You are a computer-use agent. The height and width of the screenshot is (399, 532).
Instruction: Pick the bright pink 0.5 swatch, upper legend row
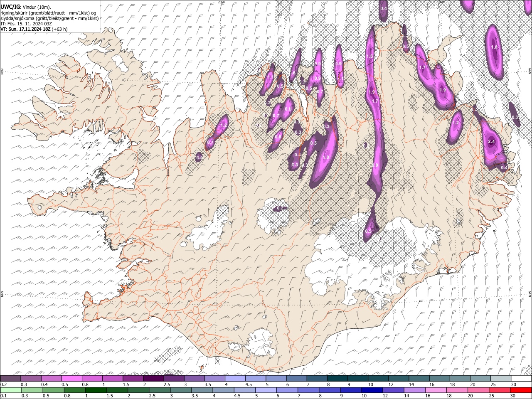pos(71,379)
